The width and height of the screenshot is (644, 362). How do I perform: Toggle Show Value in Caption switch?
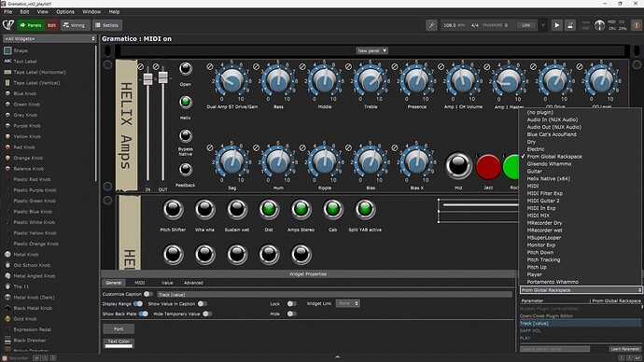[203, 304]
